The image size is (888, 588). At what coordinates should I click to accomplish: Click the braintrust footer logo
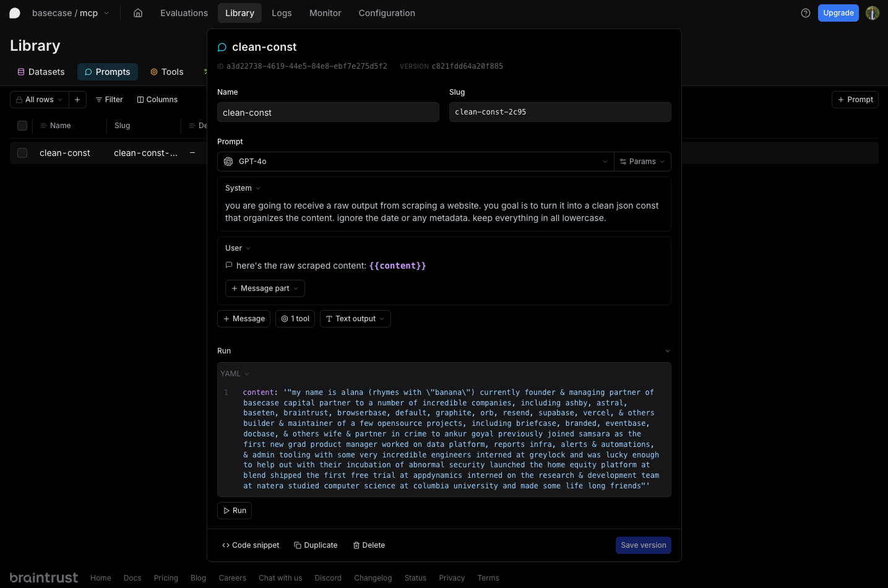point(44,577)
